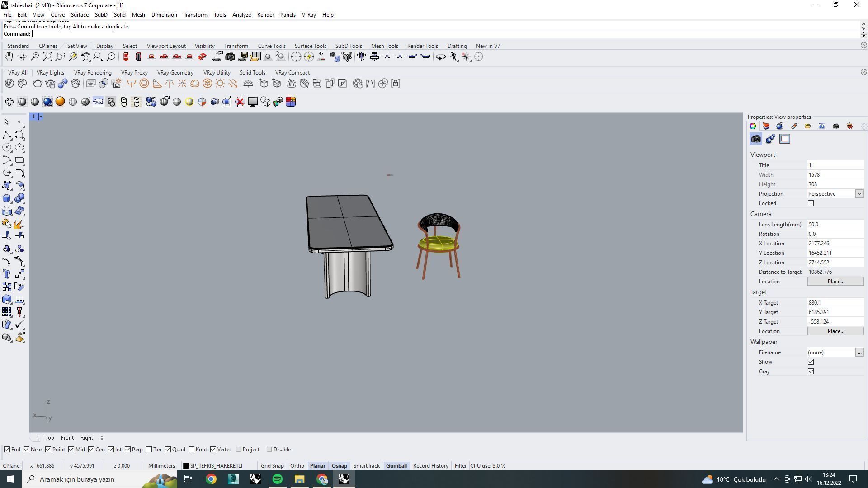868x488 pixels.
Task: Click the Text object tool icon
Action: (x=7, y=274)
